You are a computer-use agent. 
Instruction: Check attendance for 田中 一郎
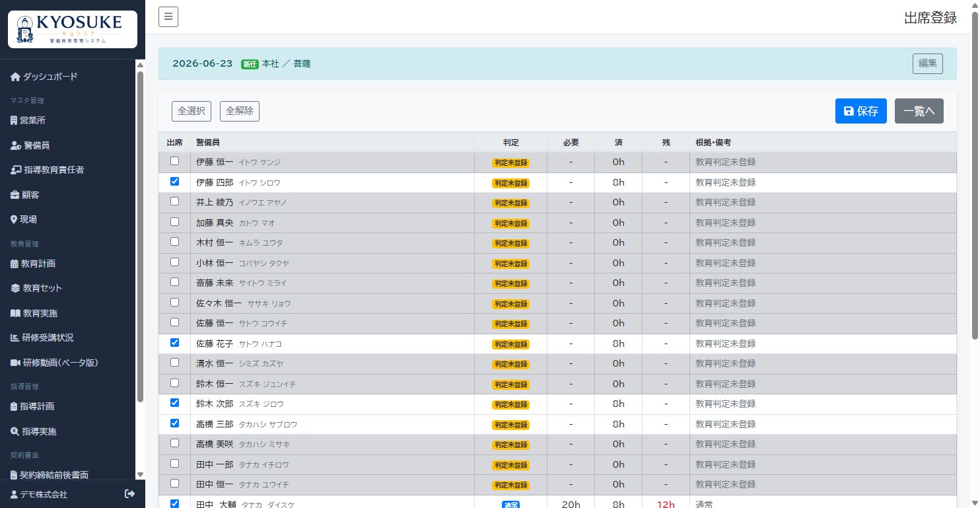tap(174, 463)
